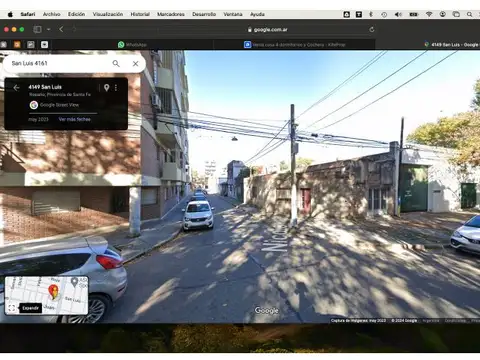Open the Wi-Fi status menu
Viewport: 480px width, 360px height.
point(429,14)
